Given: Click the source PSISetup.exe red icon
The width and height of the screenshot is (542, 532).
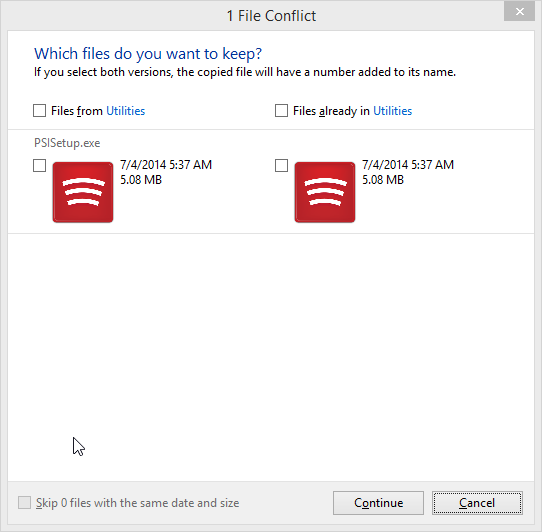Looking at the screenshot, I should coord(83,192).
